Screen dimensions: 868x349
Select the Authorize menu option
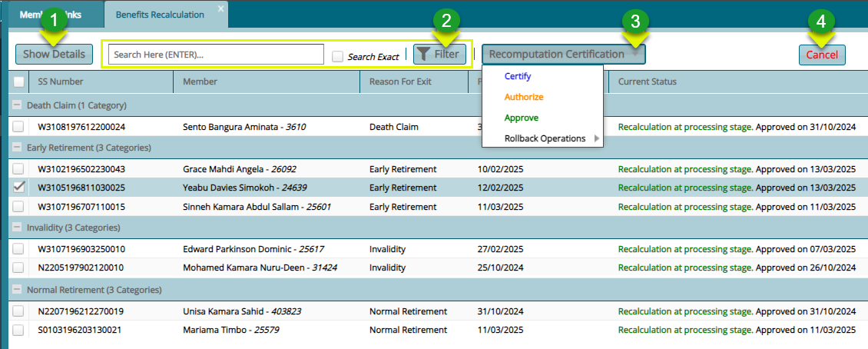pos(524,97)
